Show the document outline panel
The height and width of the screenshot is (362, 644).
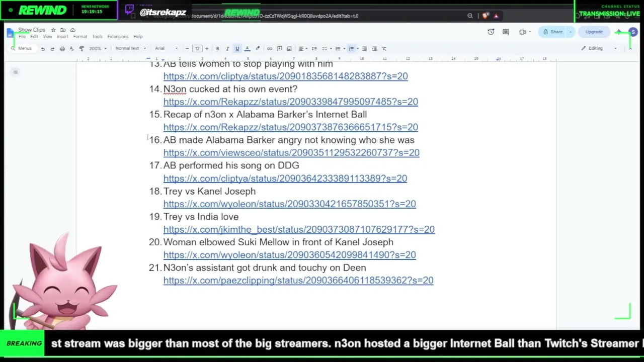(15, 72)
